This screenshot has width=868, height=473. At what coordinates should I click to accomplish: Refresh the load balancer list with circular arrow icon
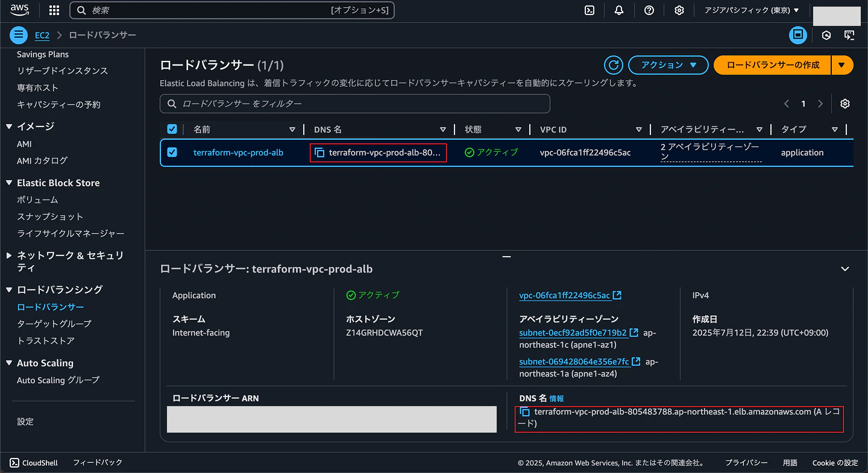[613, 65]
